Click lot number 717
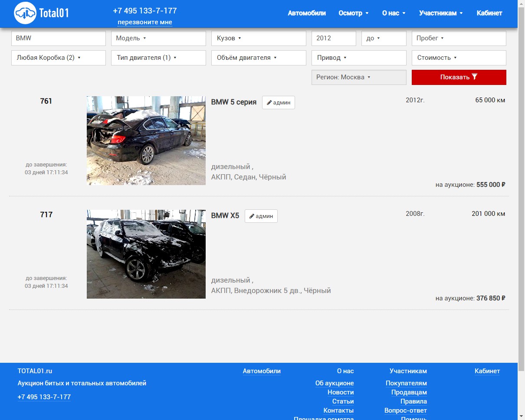The image size is (525, 420). [x=46, y=215]
